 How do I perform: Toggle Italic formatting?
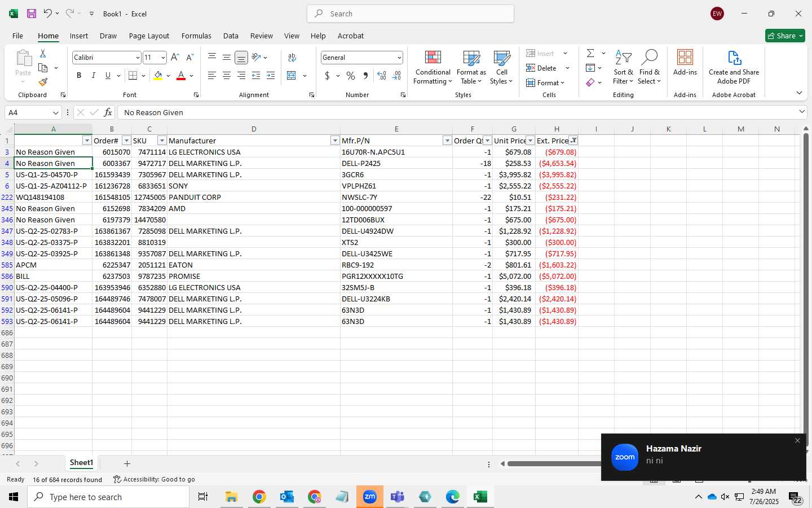tap(94, 76)
